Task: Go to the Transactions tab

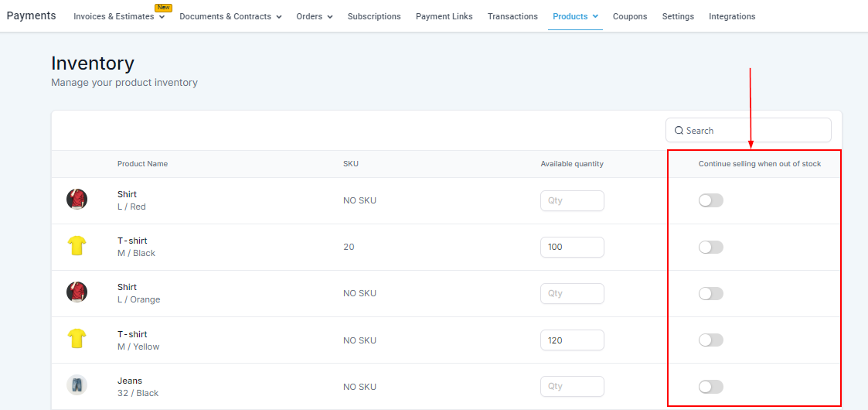Action: [512, 16]
